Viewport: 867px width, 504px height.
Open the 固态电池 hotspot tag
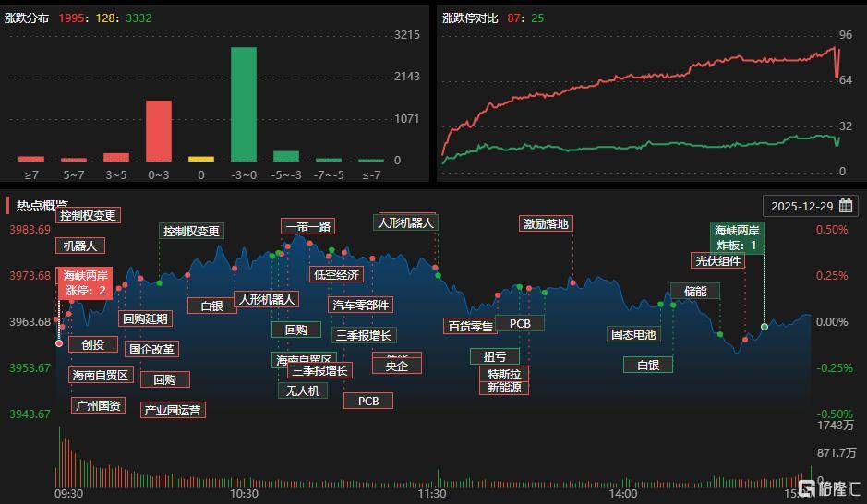tap(632, 334)
